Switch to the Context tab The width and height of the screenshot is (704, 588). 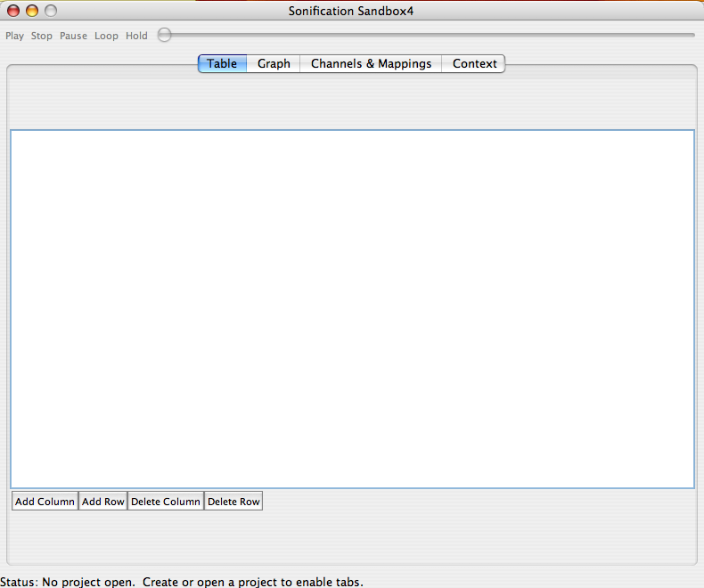(474, 64)
